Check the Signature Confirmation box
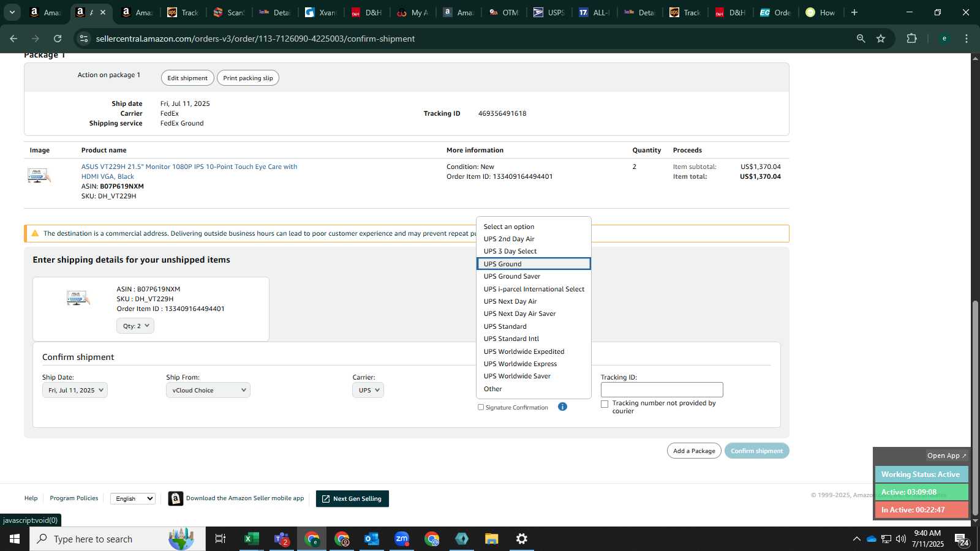 coord(481,407)
